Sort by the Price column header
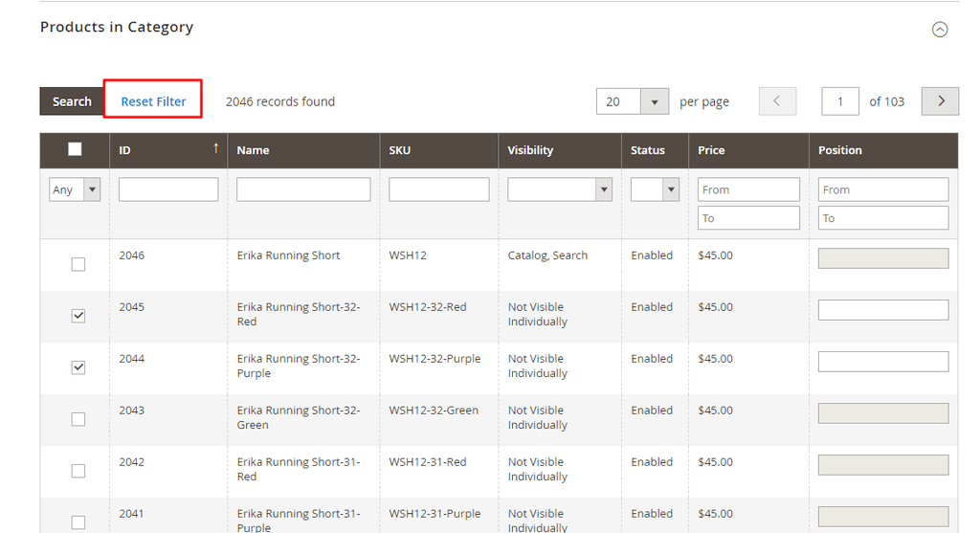Screen dimensions: 980x533 [711, 150]
